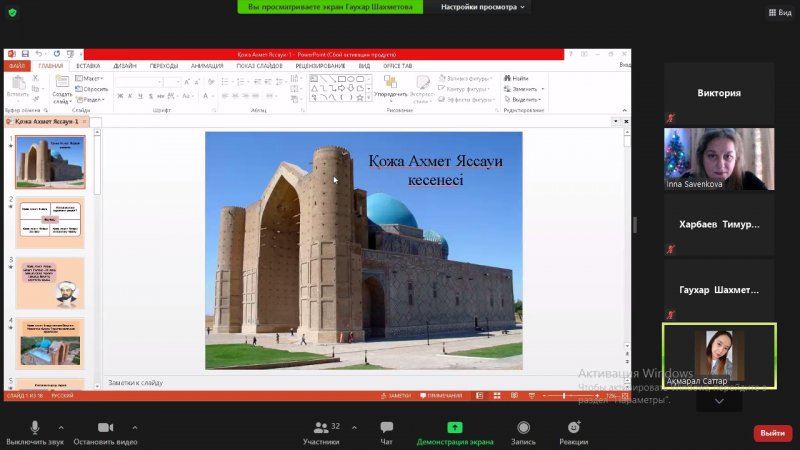
Task: Open Заливка фигуры shape fill dropdown
Action: pyautogui.click(x=465, y=79)
